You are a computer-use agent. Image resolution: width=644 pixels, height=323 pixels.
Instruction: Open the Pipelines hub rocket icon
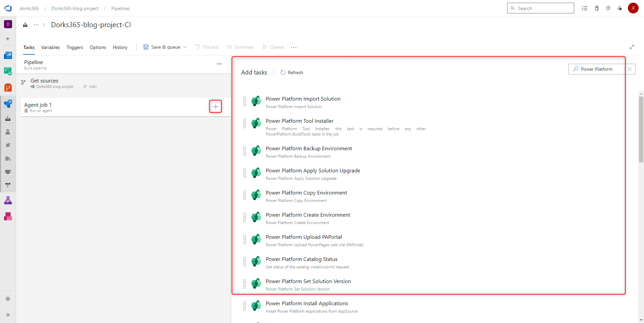[x=8, y=104]
